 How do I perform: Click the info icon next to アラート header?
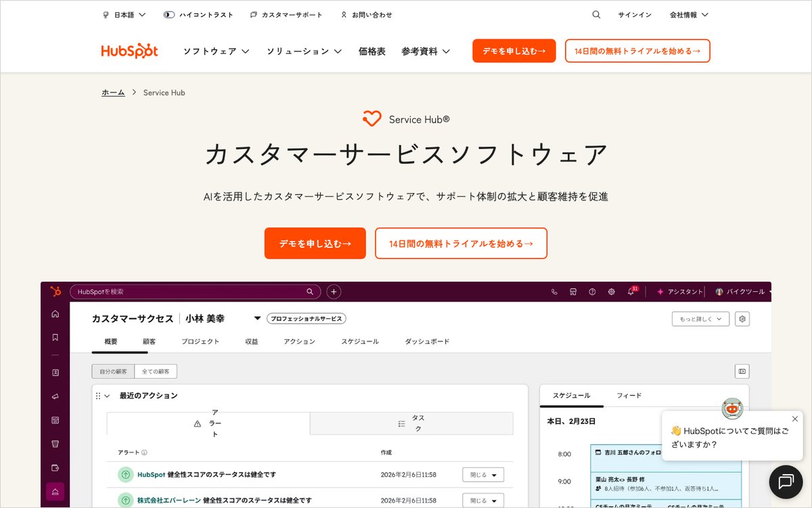point(144,452)
